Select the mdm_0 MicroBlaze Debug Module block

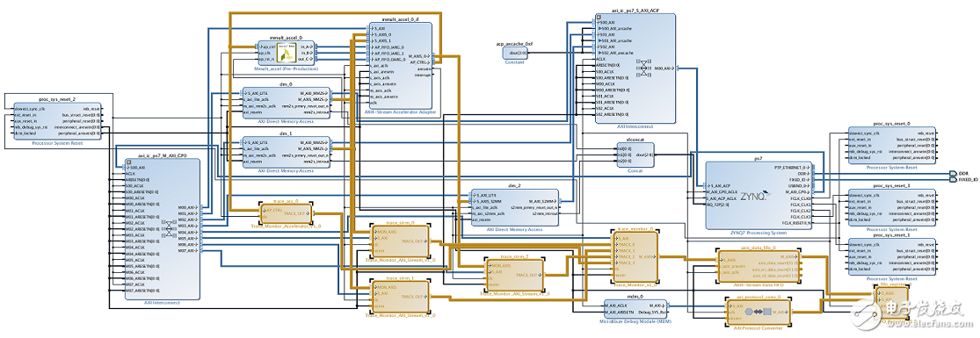pos(635,308)
